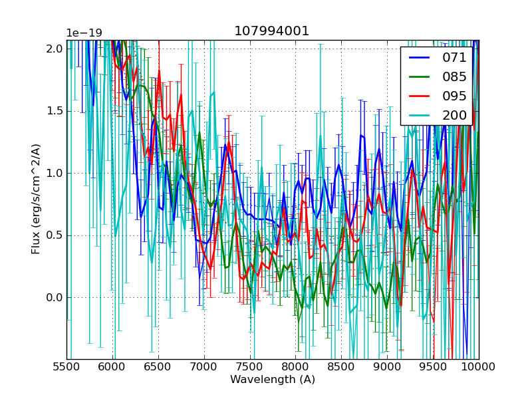Select the 2.0 y-axis tick label

[55, 49]
